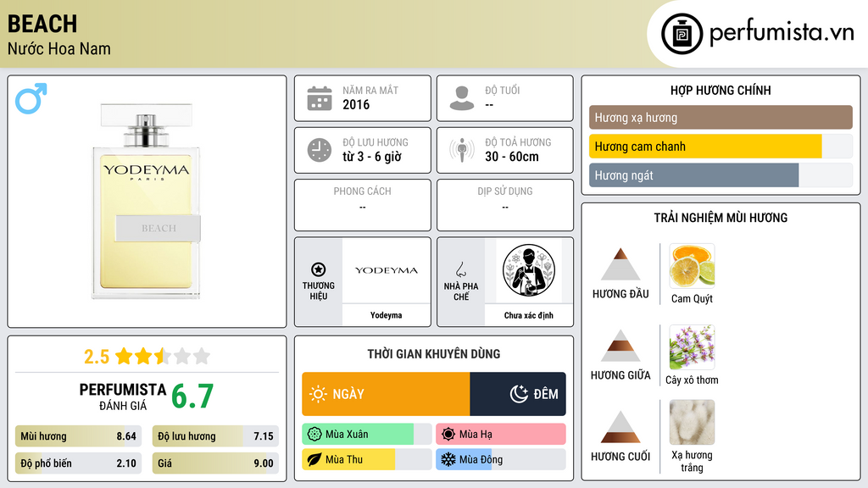Click the 2.5 user rating number
868x488 pixels.
click(x=97, y=357)
